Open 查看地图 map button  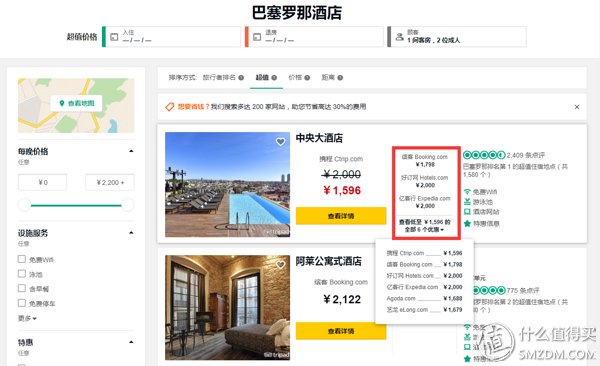76,103
